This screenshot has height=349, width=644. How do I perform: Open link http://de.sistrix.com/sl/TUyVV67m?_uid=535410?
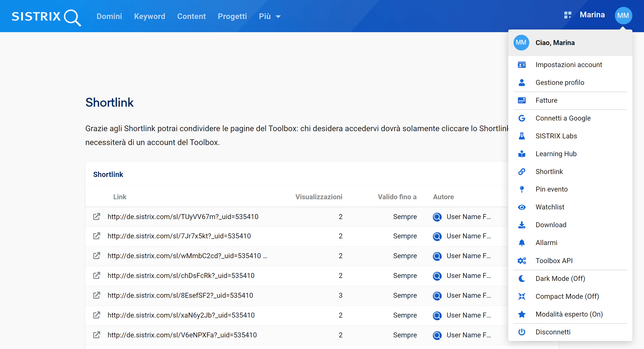coord(183,217)
